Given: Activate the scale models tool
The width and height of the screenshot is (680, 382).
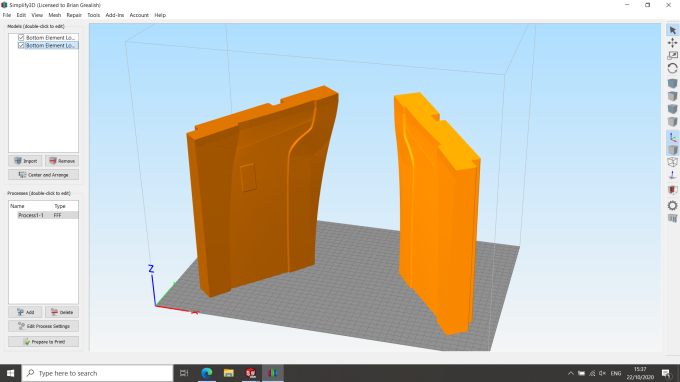Looking at the screenshot, I should click(x=672, y=56).
